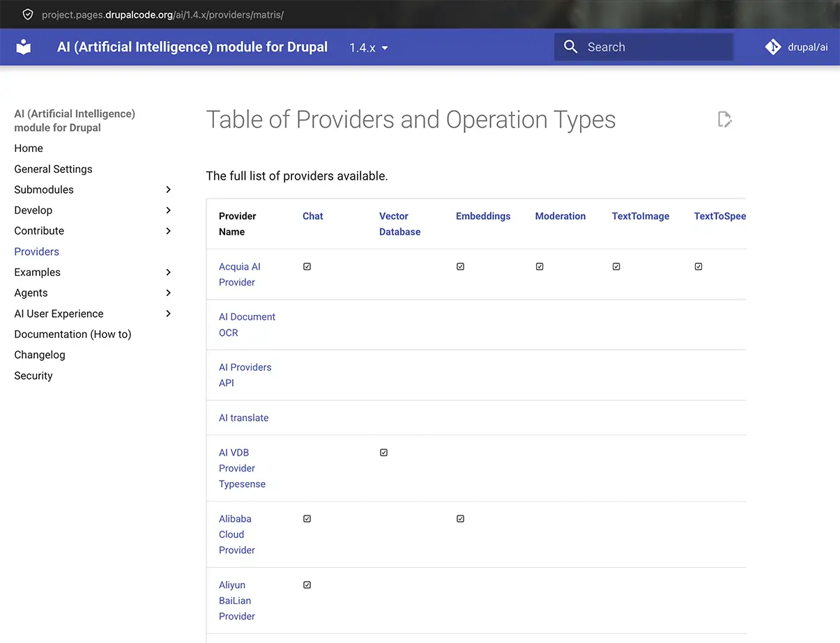Toggle Acquia AI Provider Chat checkbox
The height and width of the screenshot is (643, 840).
[x=307, y=266]
